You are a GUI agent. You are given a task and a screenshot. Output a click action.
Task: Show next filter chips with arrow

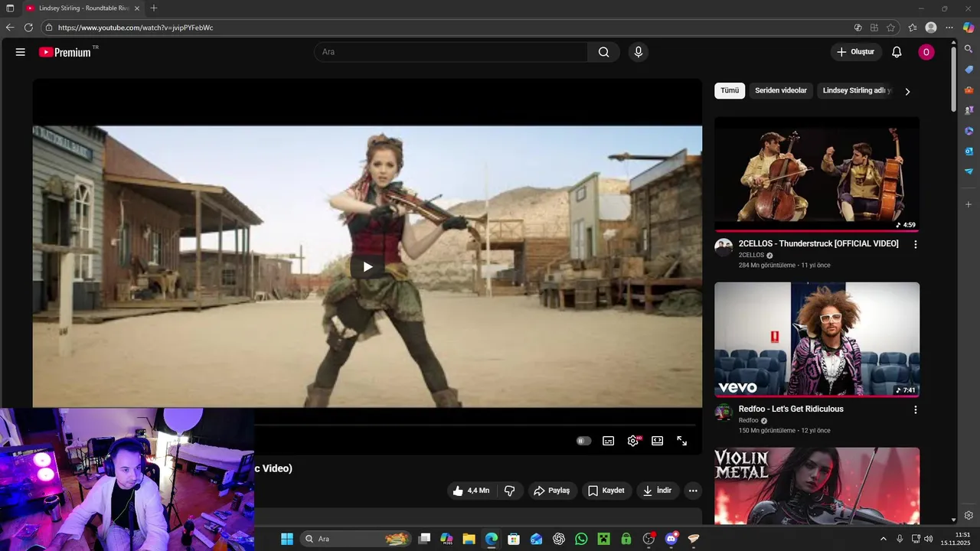(x=908, y=91)
